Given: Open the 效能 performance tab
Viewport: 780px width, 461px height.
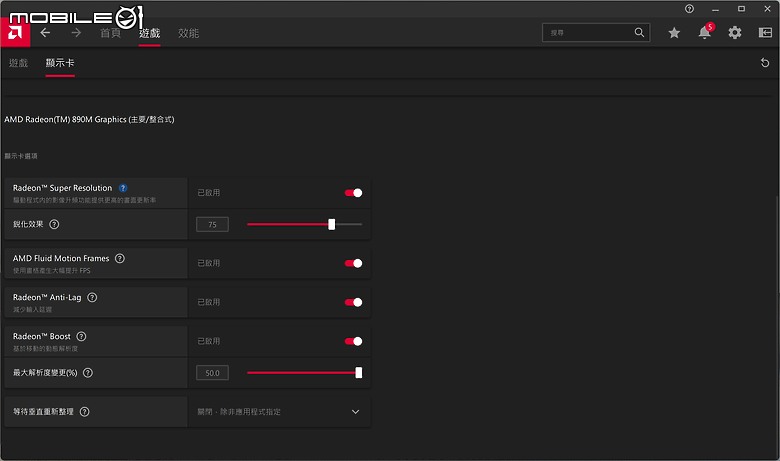Looking at the screenshot, I should [189, 33].
